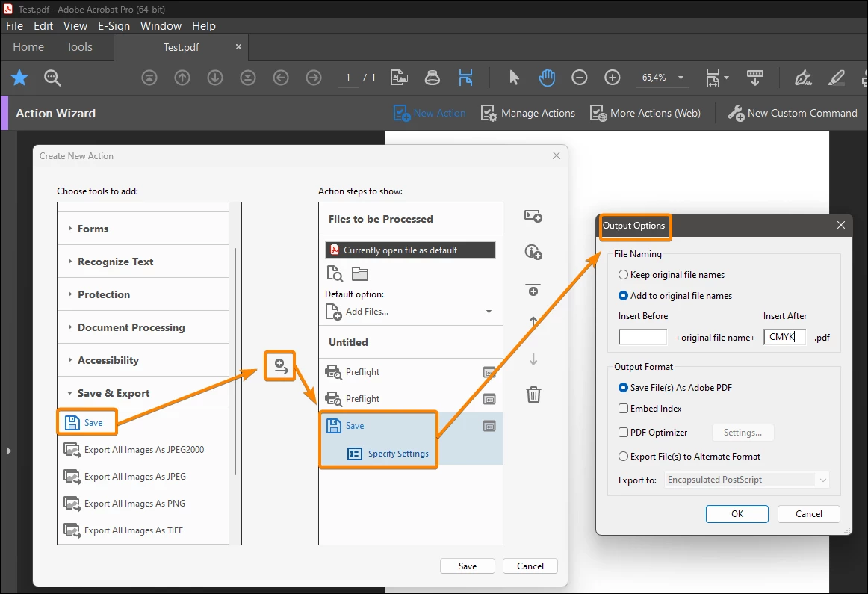Delete the selected step trash icon
This screenshot has width=868, height=594.
533,395
